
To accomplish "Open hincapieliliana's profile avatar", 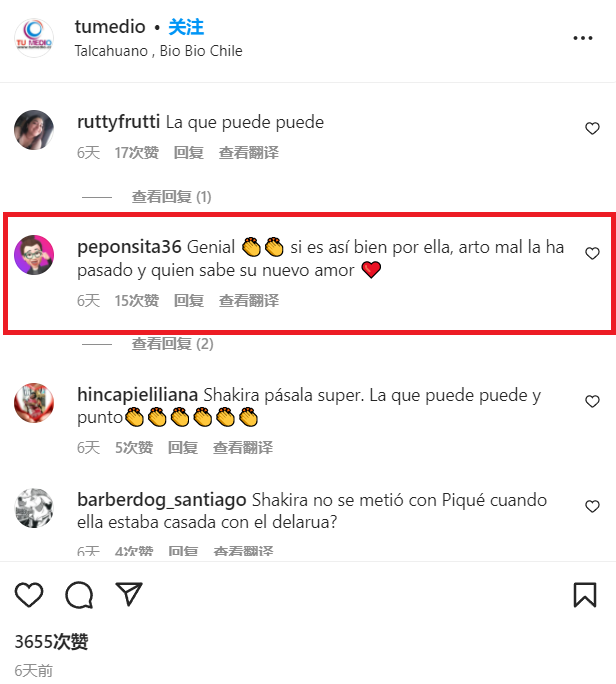I will click(x=34, y=403).
